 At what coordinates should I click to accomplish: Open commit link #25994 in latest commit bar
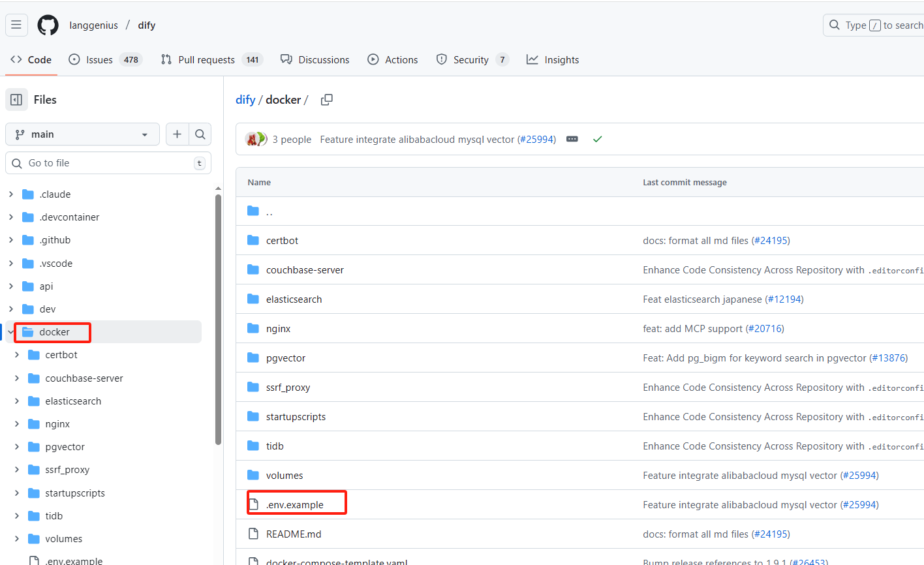(x=536, y=140)
